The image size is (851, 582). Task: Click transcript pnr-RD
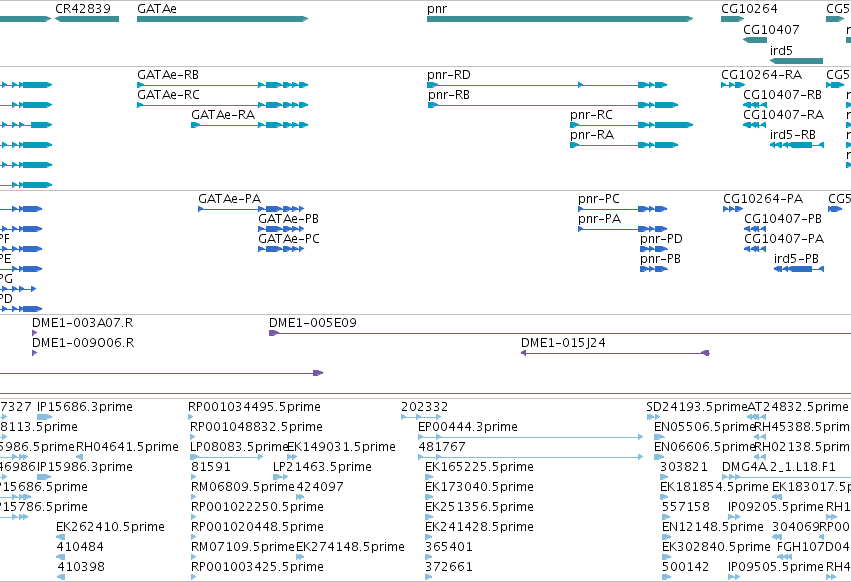449,74
